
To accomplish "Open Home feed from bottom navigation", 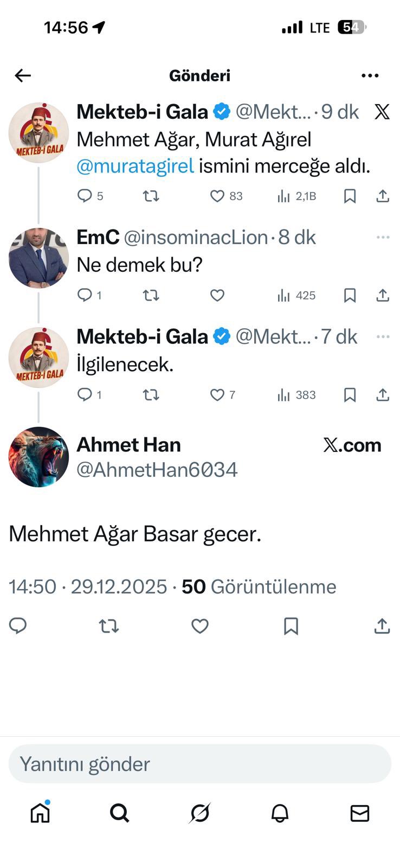I will (x=40, y=813).
